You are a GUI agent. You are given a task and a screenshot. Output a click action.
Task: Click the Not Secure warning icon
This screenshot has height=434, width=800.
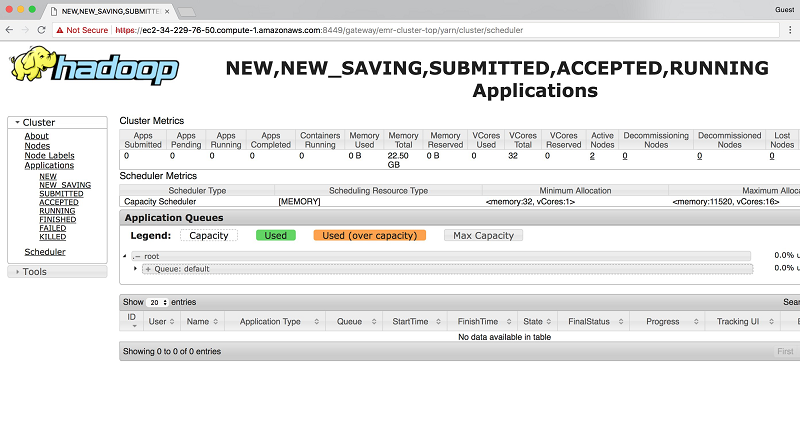pyautogui.click(x=61, y=30)
